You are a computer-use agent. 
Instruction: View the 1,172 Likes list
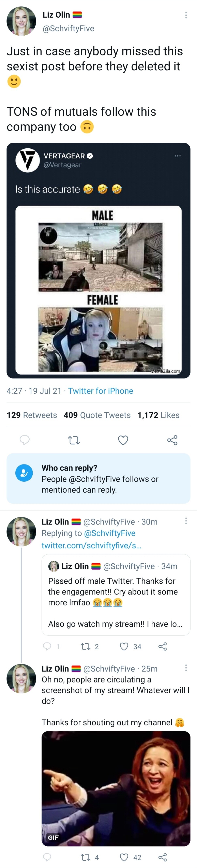pyautogui.click(x=158, y=415)
